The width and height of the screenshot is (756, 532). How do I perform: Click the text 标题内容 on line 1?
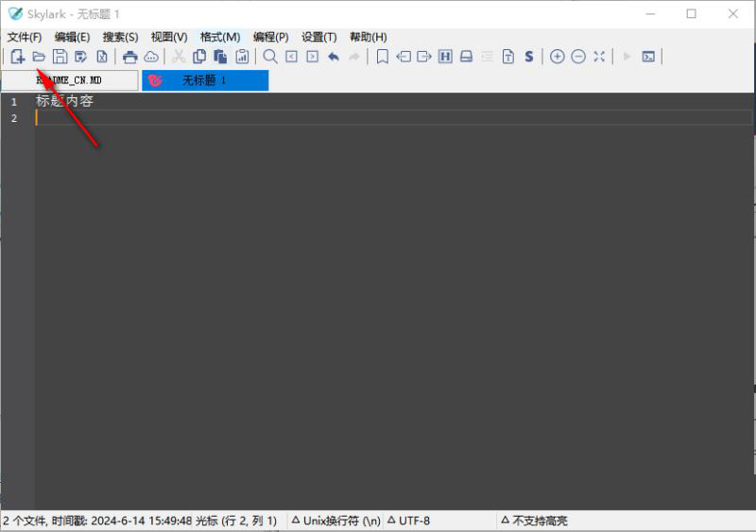(64, 101)
